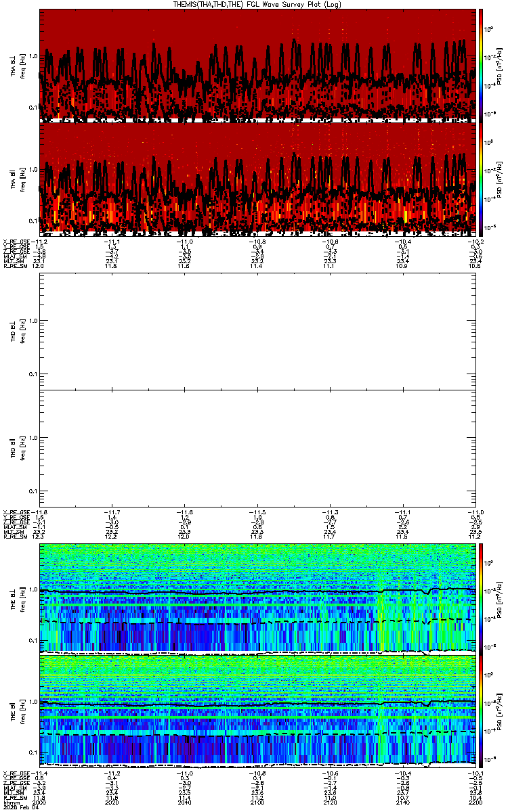Image resolution: width=508 pixels, height=812 pixels.
Task: Click the 2040 time tick label
Action: [185, 803]
